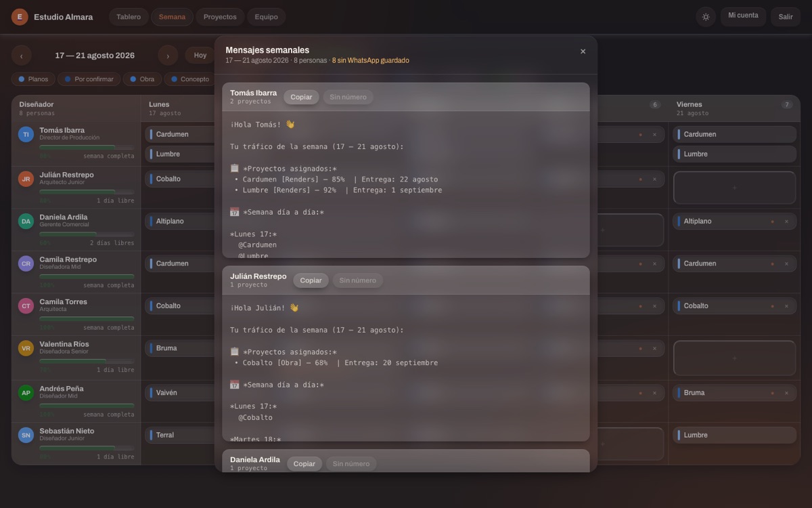Image resolution: width=812 pixels, height=508 pixels.
Task: Toggle the Por confirmar filter chip
Action: (89, 79)
